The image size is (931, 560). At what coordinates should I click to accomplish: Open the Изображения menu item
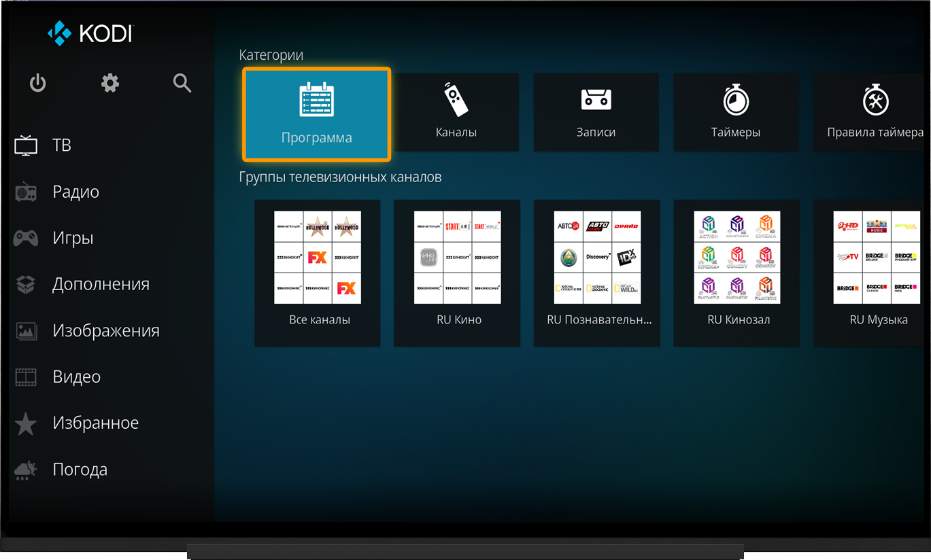click(x=106, y=330)
